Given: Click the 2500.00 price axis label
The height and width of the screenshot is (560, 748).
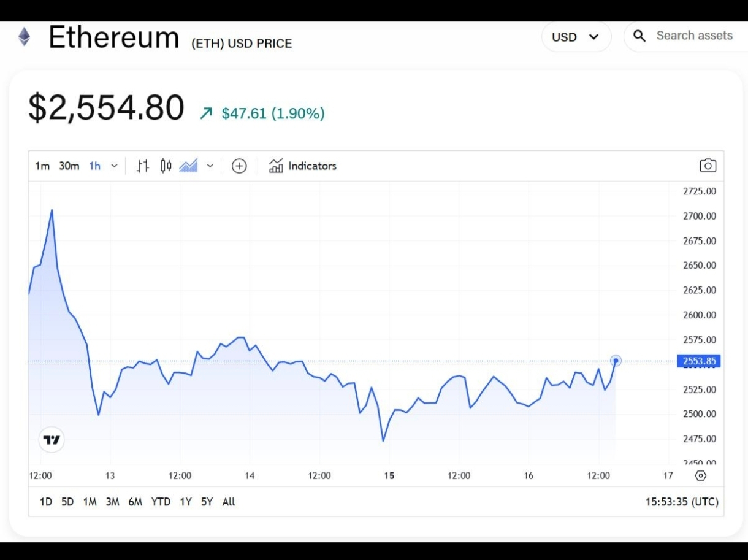Looking at the screenshot, I should click(x=700, y=414).
